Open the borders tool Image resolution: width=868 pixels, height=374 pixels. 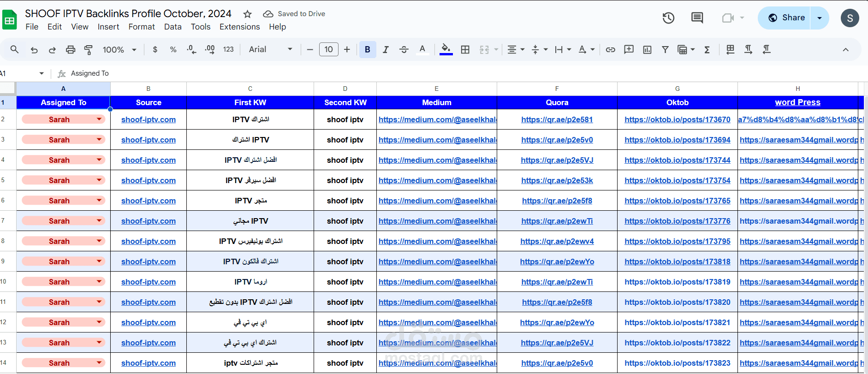pos(465,49)
